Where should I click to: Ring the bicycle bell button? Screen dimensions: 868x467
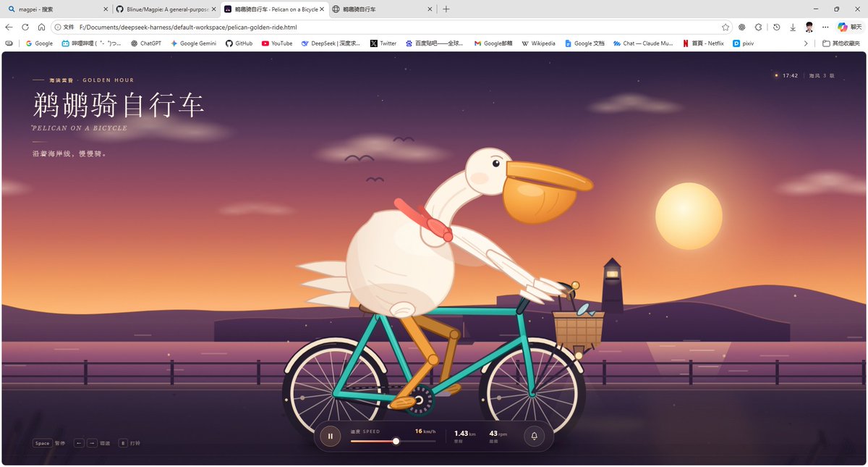pos(534,436)
